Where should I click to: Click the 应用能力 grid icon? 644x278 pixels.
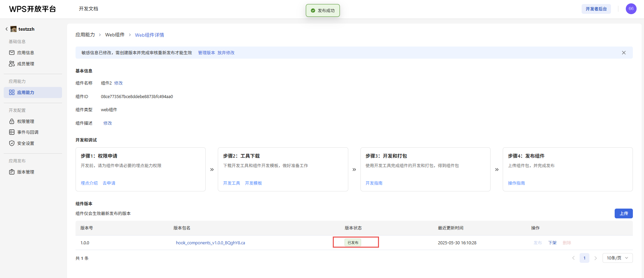pos(12,92)
